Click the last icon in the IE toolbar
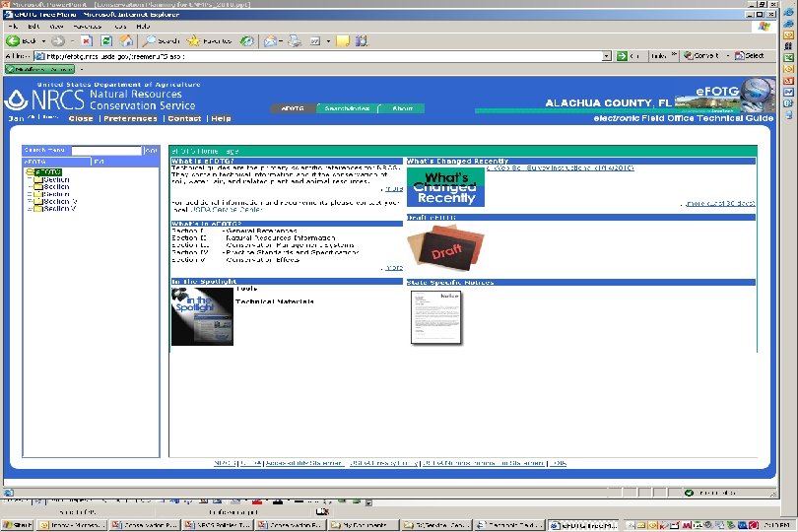The width and height of the screenshot is (798, 532). (x=362, y=41)
